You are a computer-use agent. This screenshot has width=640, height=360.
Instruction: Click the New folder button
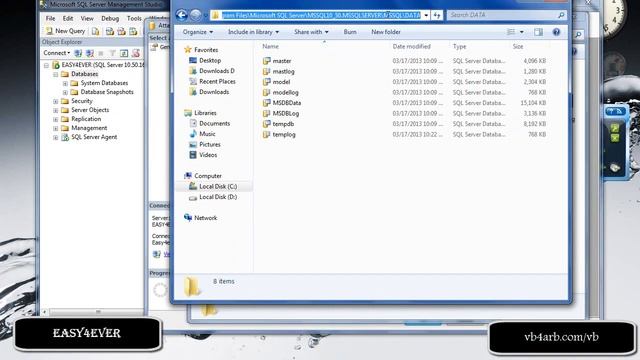386,32
